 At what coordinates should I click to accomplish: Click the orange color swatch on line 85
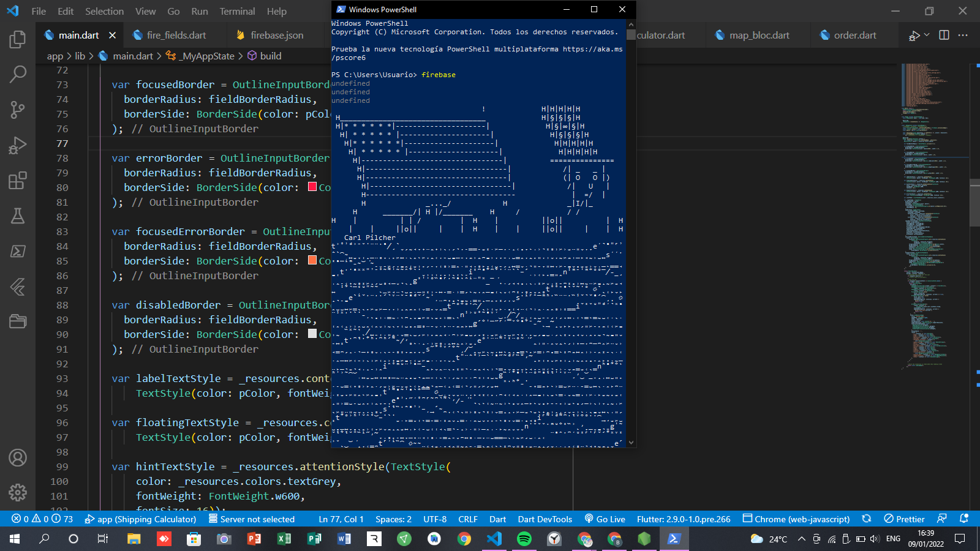tap(312, 260)
